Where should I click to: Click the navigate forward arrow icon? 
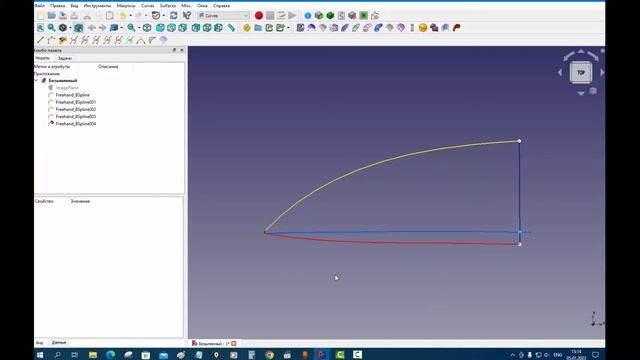102,28
